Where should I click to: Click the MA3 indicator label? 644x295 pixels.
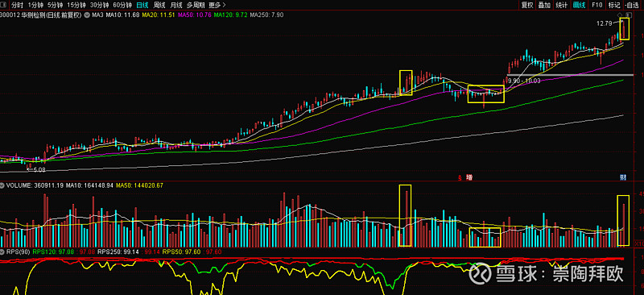pyautogui.click(x=97, y=15)
